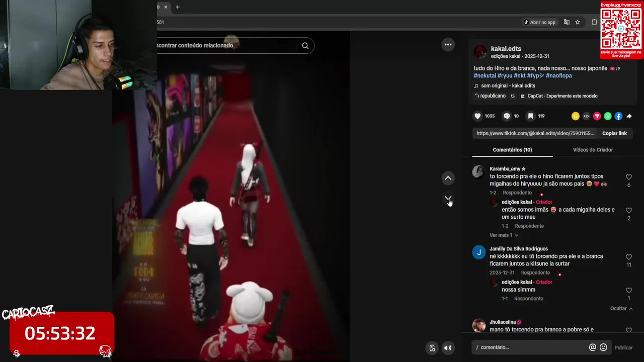Viewport: 644px width, 362px height.
Task: Open more share options arrow
Action: pyautogui.click(x=629, y=116)
